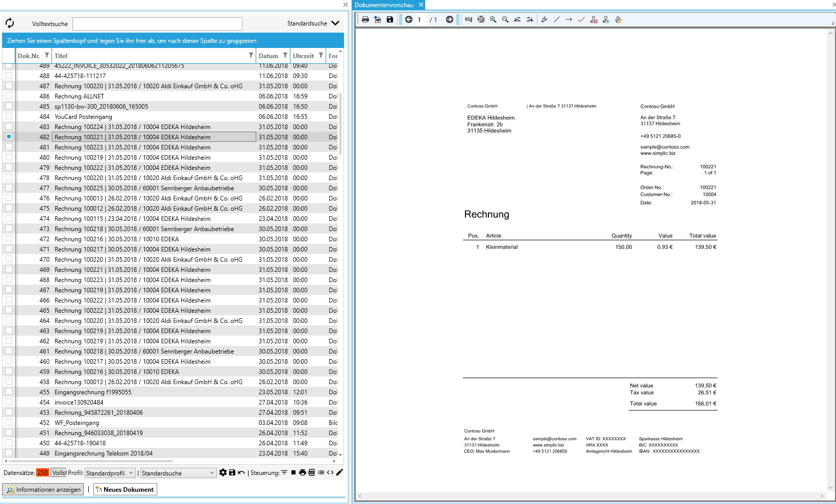Screen dimensions: 836x504
Task: Rotate the document preview right
Action: pos(530,19)
